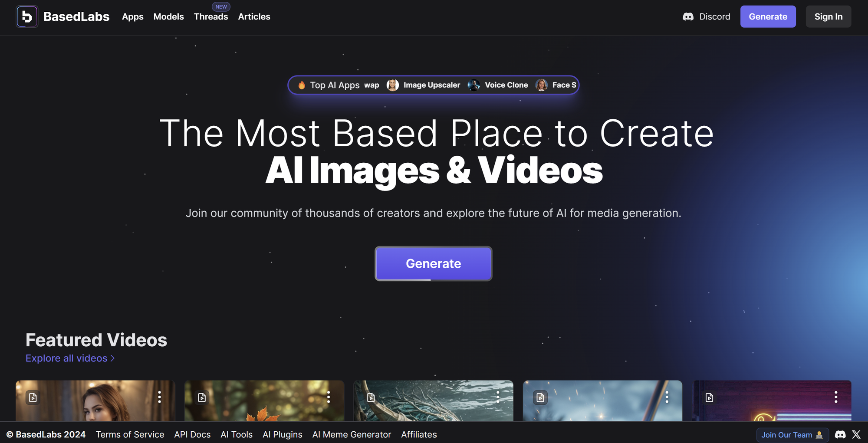Open the Voice Clone app link
Screen dimensions: 868x443
(506, 85)
